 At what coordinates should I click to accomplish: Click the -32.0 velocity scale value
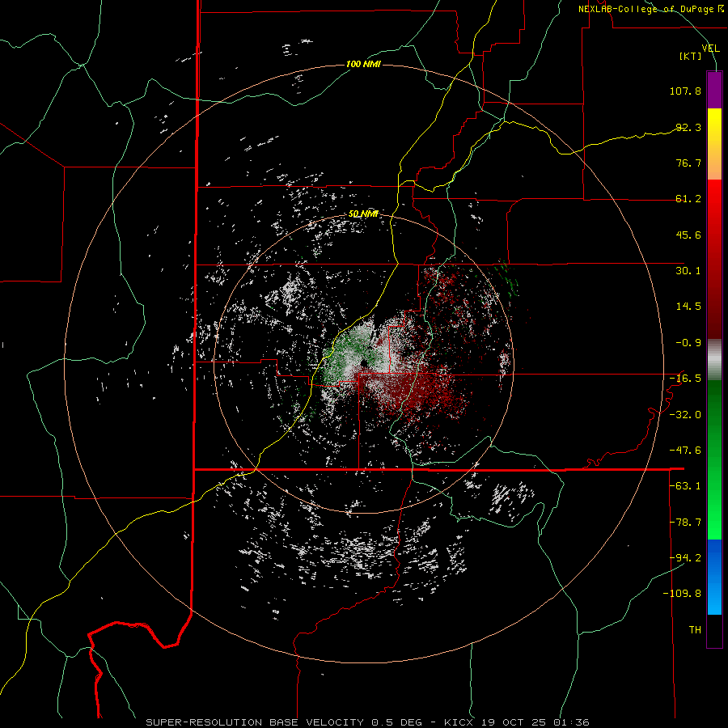(x=685, y=415)
